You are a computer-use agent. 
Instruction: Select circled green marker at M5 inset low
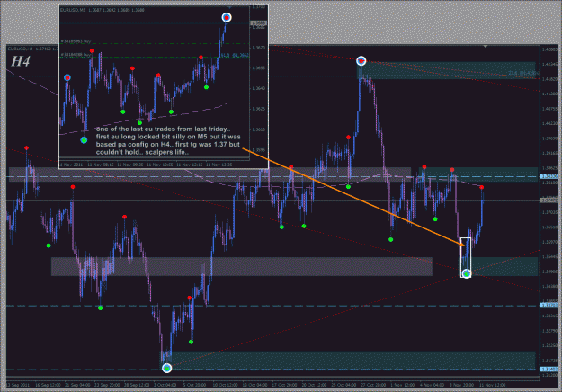click(x=84, y=140)
